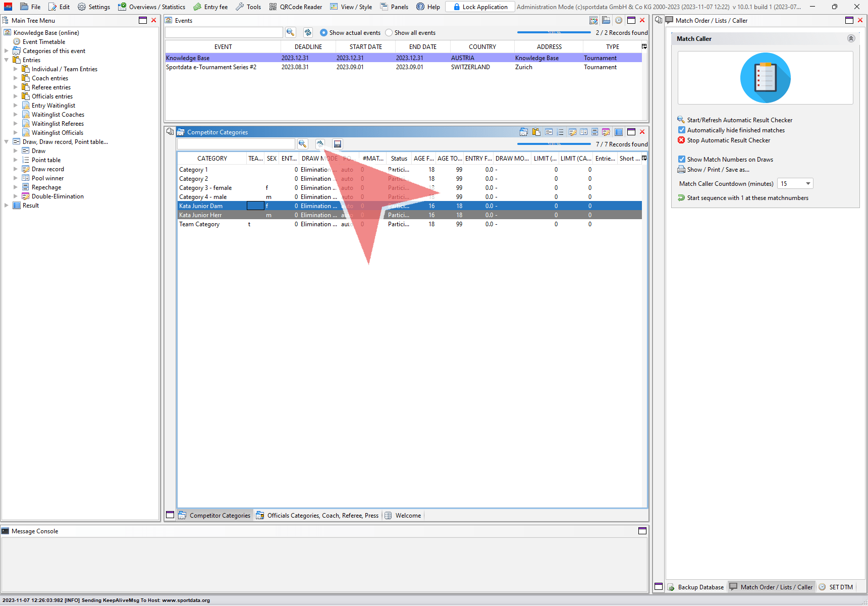Click the Events records progress bar
Image resolution: width=868 pixels, height=606 pixels.
(554, 32)
